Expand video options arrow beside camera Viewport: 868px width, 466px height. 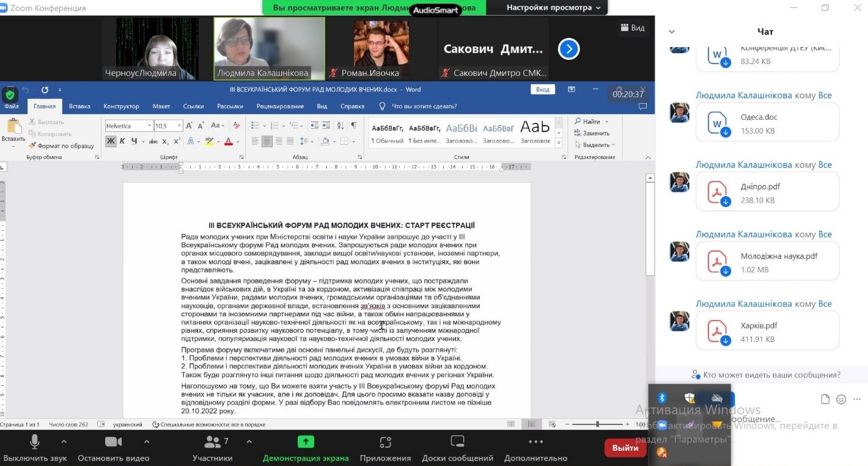coord(146,441)
